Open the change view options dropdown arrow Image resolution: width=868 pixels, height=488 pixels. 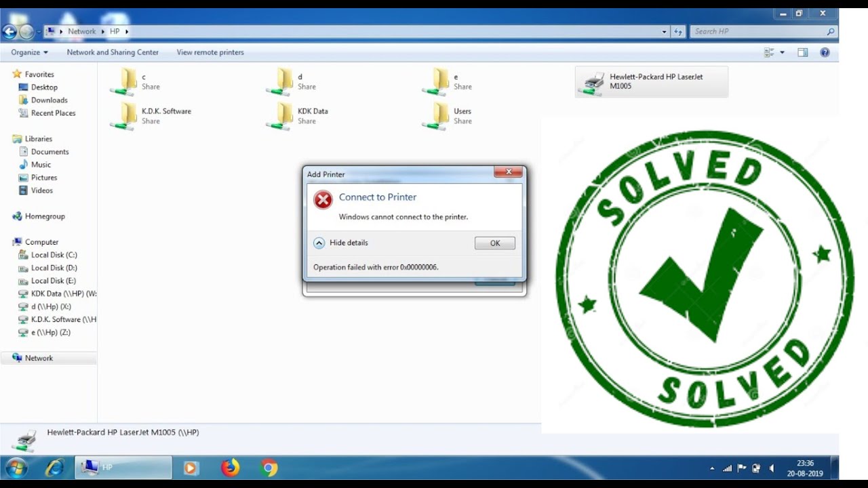click(x=782, y=52)
